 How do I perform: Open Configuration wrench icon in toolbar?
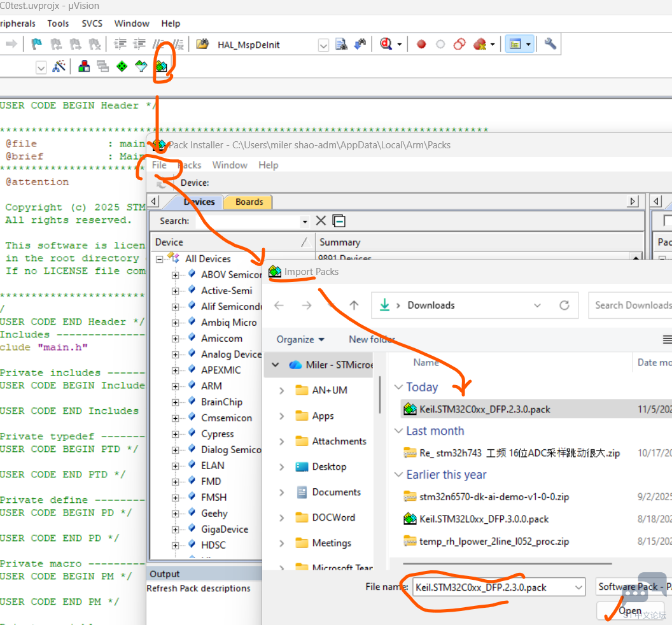[550, 44]
